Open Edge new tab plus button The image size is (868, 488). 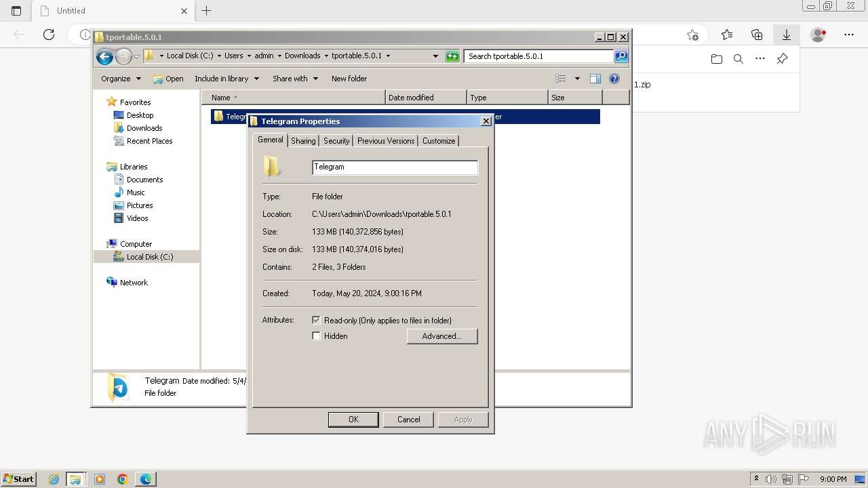click(x=207, y=10)
